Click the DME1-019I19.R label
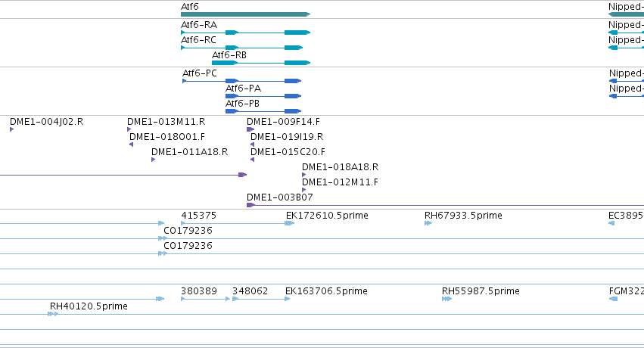Image resolution: width=644 pixels, height=348 pixels. 287,137
